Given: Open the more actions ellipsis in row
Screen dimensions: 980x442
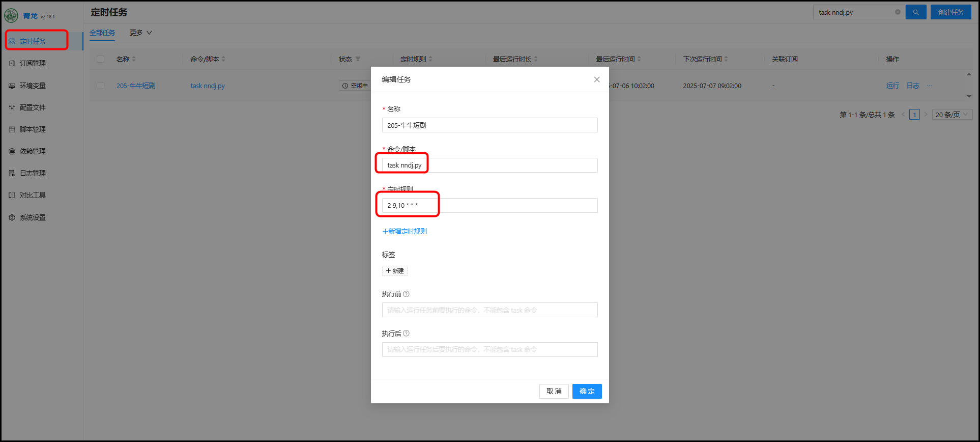Looking at the screenshot, I should click(930, 86).
